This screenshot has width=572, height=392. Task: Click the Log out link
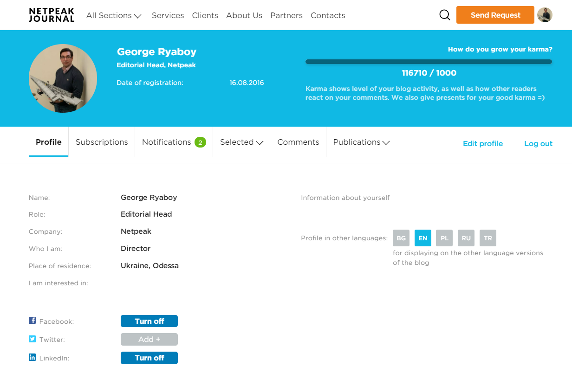538,143
